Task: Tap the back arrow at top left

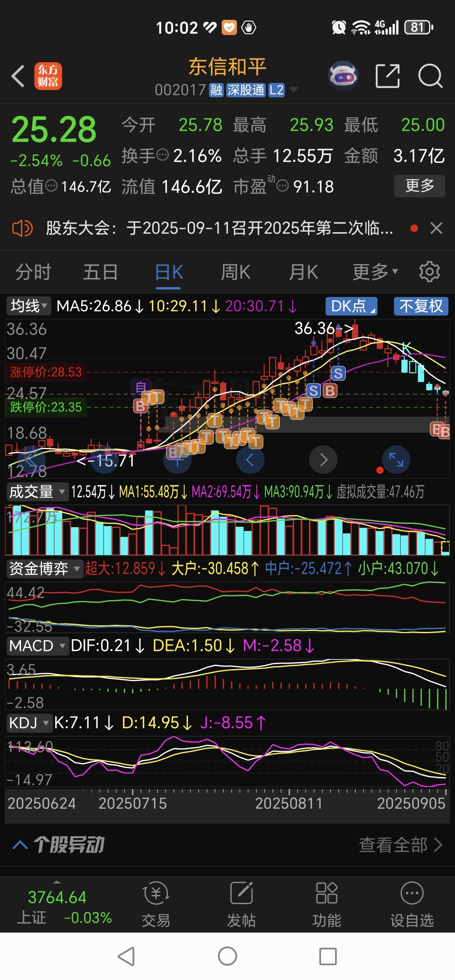Action: (18, 76)
